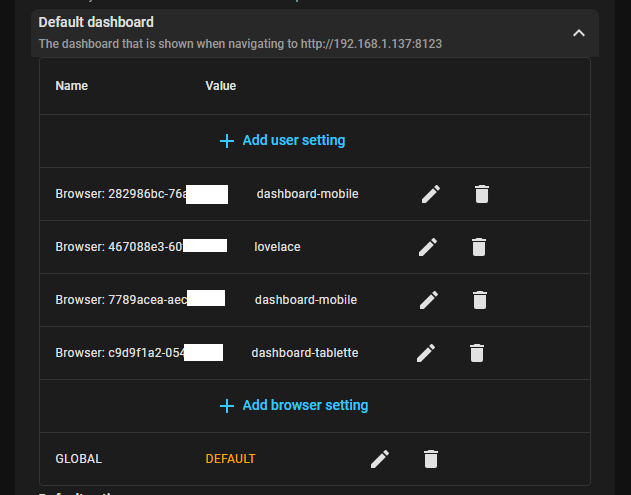The image size is (631, 495).
Task: Delete the Browser c9d9f1a2 dashboard-tablette setting
Action: 477,352
